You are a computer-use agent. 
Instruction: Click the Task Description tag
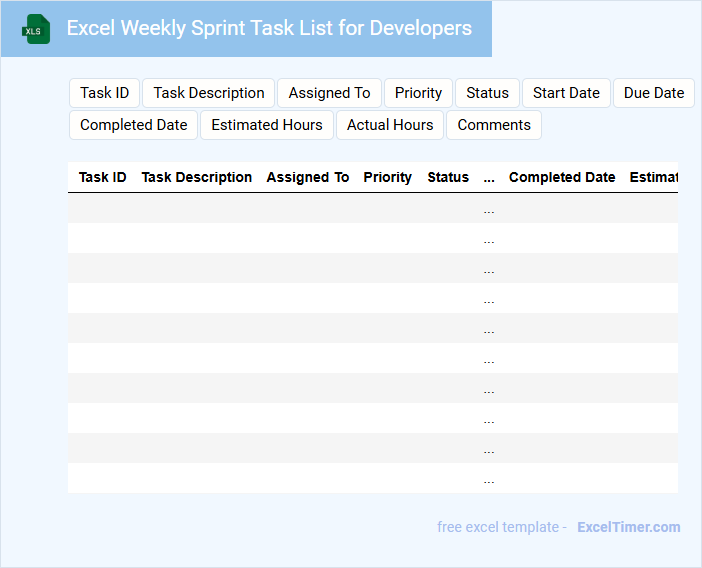(209, 93)
